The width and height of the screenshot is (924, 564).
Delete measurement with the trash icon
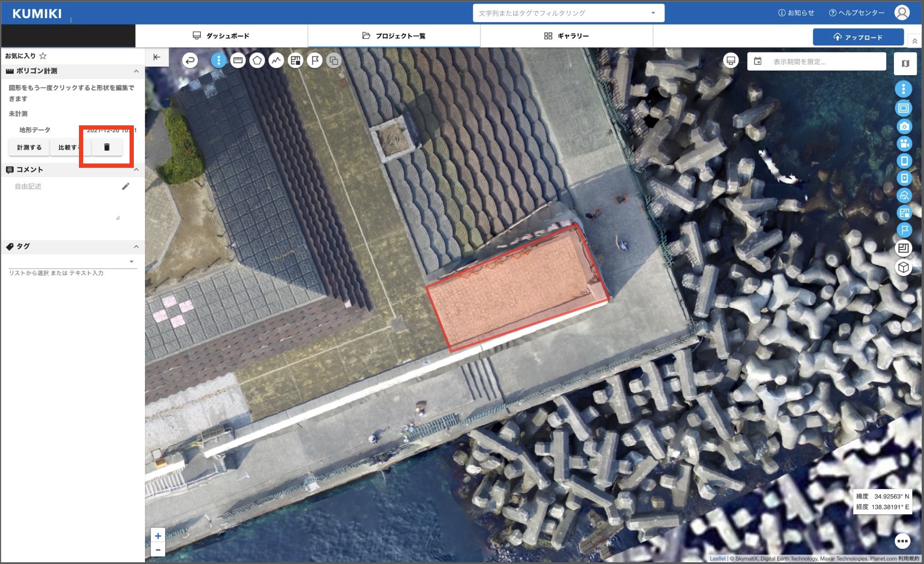(x=107, y=147)
